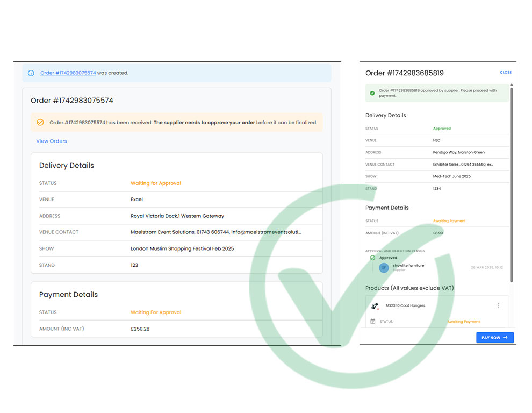The image size is (532, 413).
Task: Click the order panel vertical scrollbar
Action: (x=512, y=183)
